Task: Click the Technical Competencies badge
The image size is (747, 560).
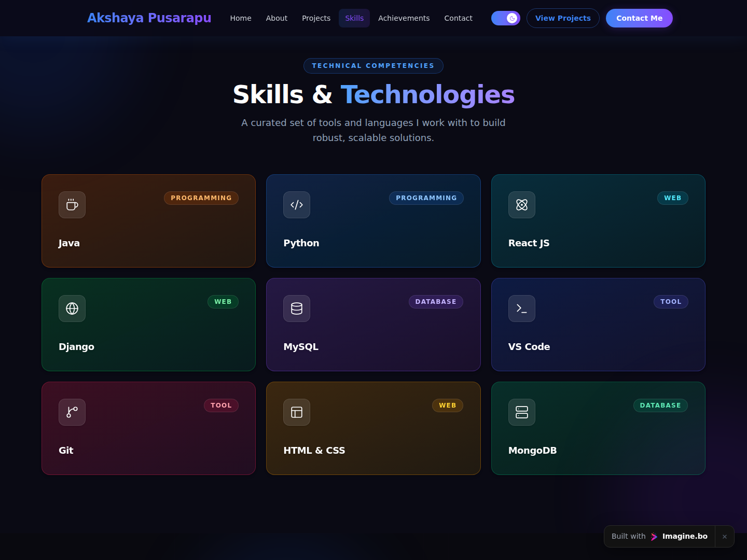Action: point(374,66)
